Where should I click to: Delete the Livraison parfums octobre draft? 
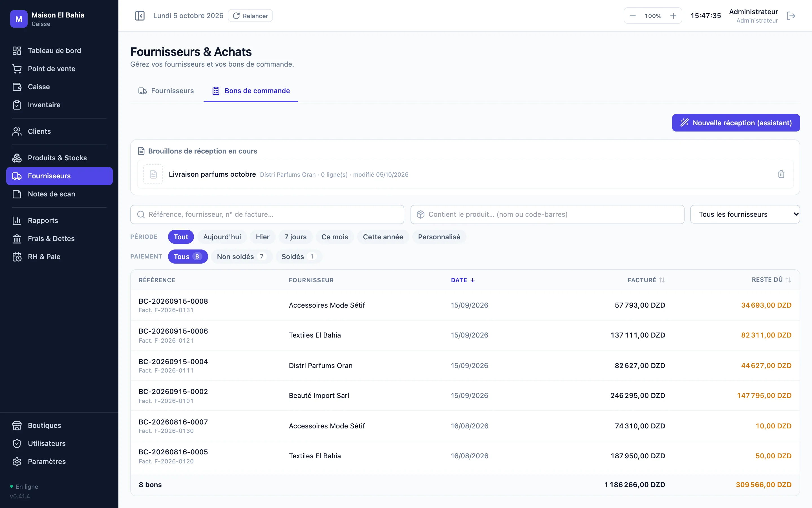point(781,174)
